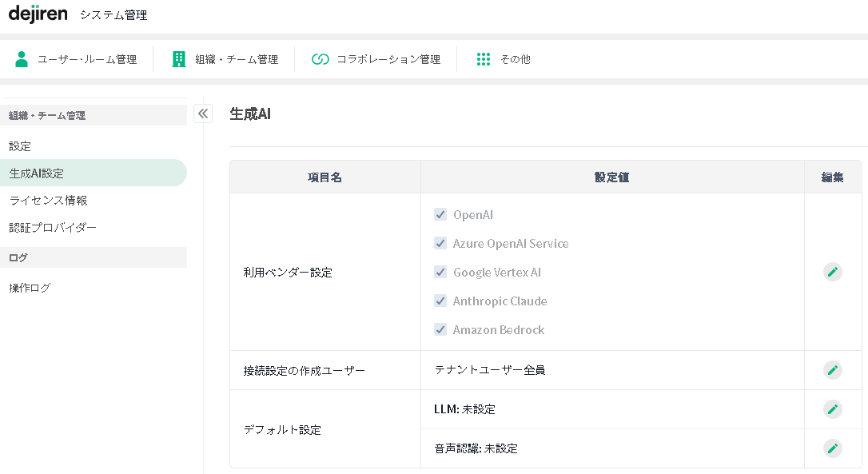868x474 pixels.
Task: Open 設定 in the left sidebar
Action: pyautogui.click(x=20, y=146)
